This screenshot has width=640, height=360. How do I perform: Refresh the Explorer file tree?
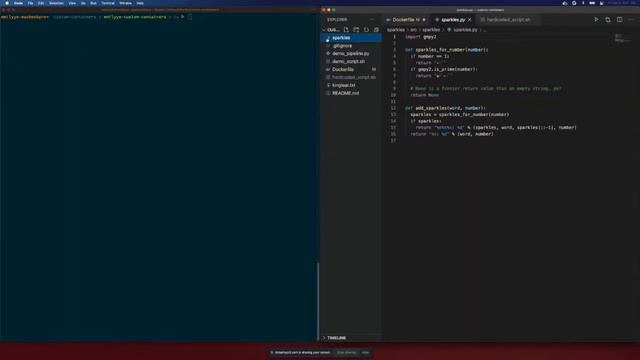(x=367, y=30)
